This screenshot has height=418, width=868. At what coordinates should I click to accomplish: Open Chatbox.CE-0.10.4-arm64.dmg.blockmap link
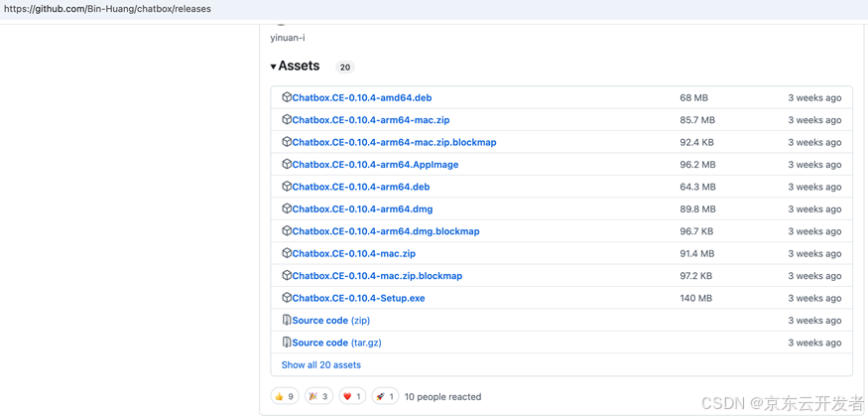coord(386,231)
